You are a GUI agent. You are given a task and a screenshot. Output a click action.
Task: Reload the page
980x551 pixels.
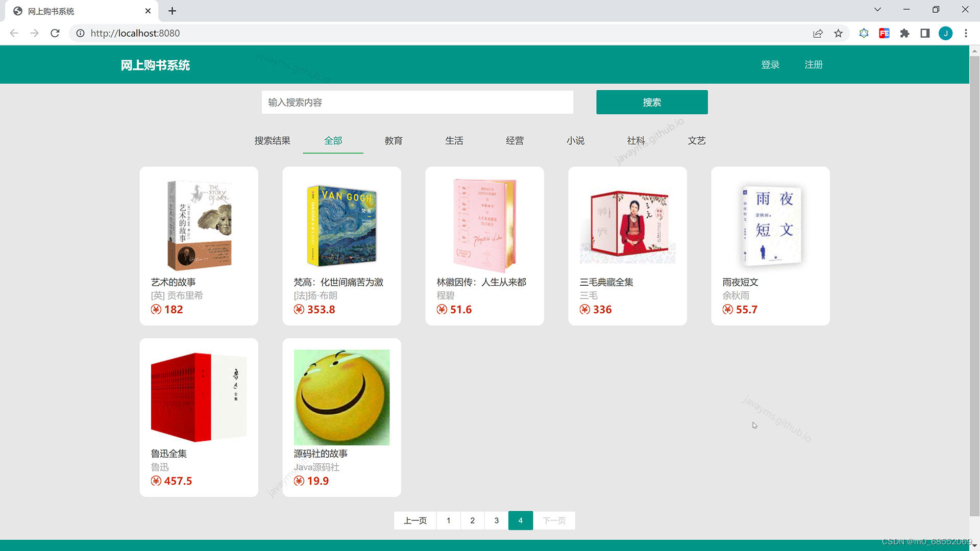(x=55, y=33)
